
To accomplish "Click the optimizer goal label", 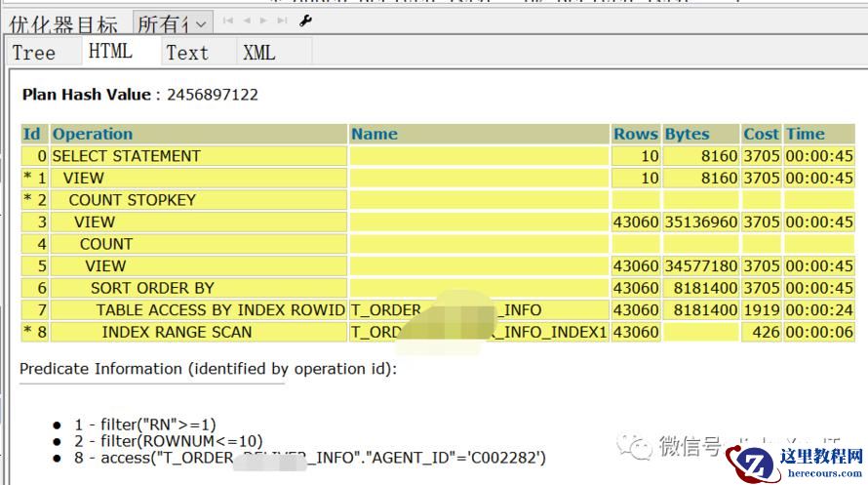I will pyautogui.click(x=63, y=24).
